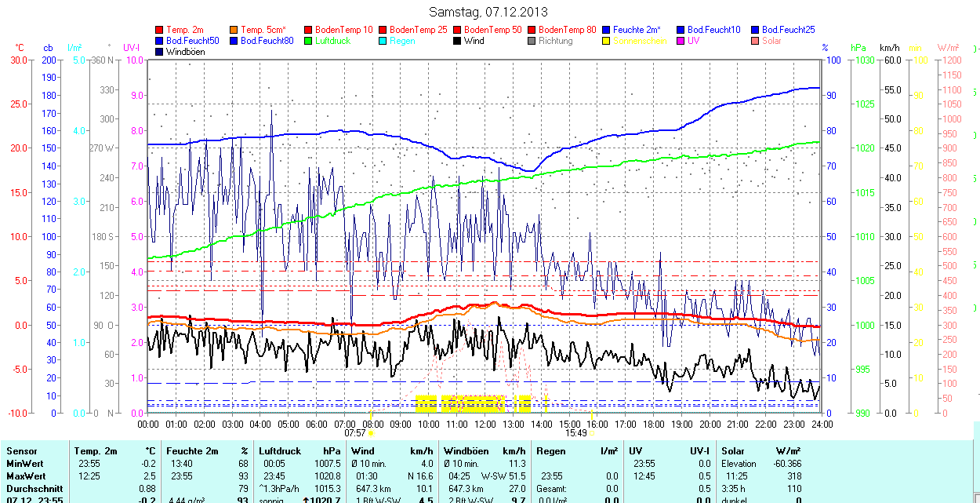Click the magenta UV legend square

(x=681, y=41)
